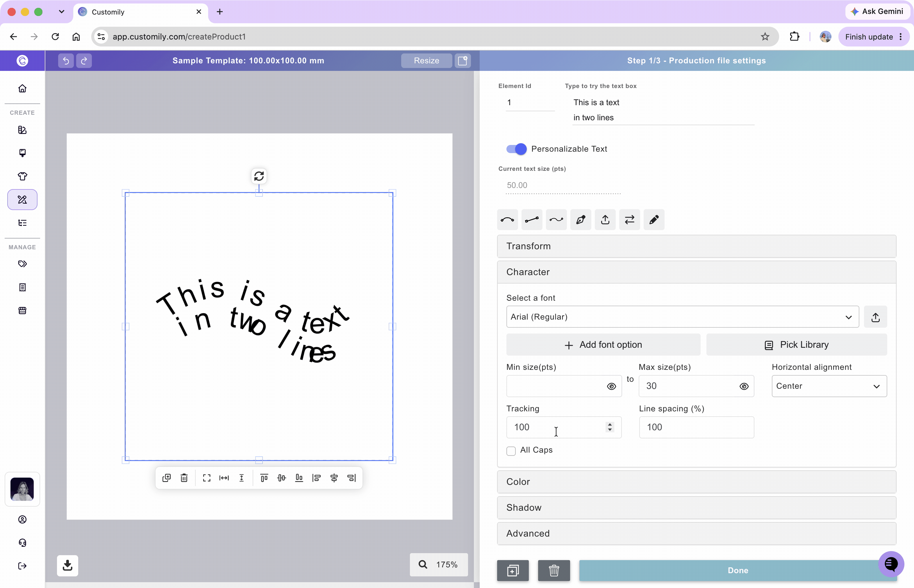The width and height of the screenshot is (914, 588).
Task: Expand the Transform section
Action: (696, 246)
